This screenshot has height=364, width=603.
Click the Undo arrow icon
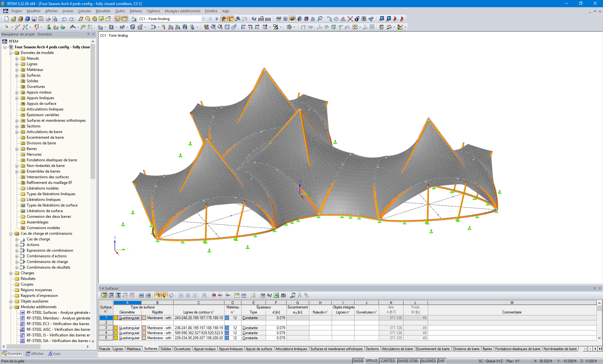pyautogui.click(x=64, y=19)
